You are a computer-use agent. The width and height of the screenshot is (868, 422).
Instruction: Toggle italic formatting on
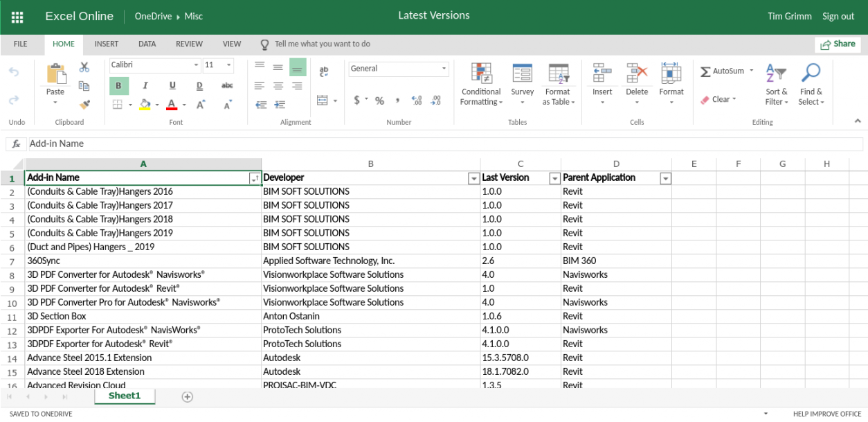(144, 85)
